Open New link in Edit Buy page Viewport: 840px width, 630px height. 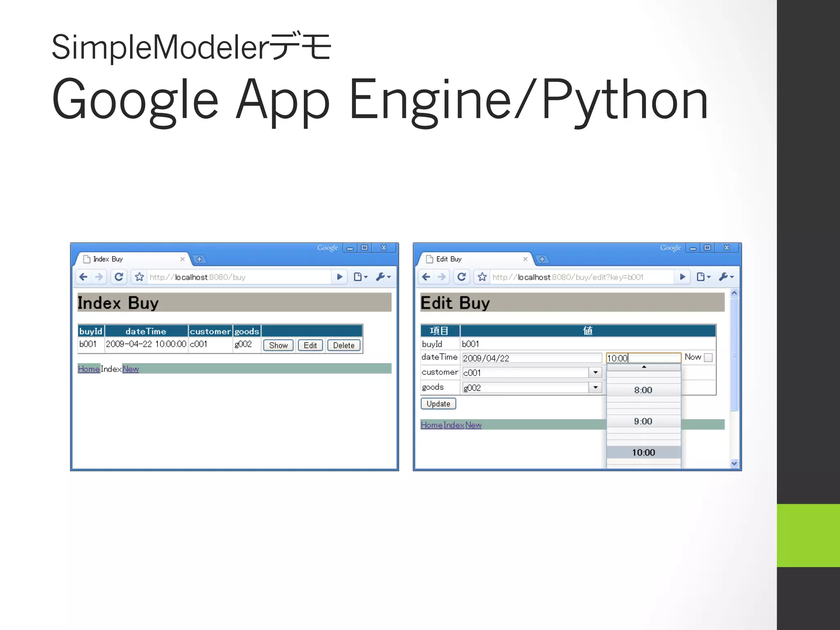(473, 425)
